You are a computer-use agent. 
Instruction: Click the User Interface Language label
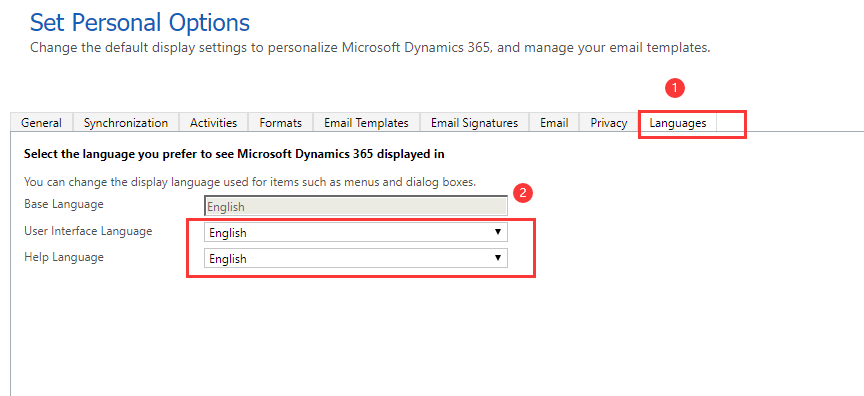tap(88, 231)
